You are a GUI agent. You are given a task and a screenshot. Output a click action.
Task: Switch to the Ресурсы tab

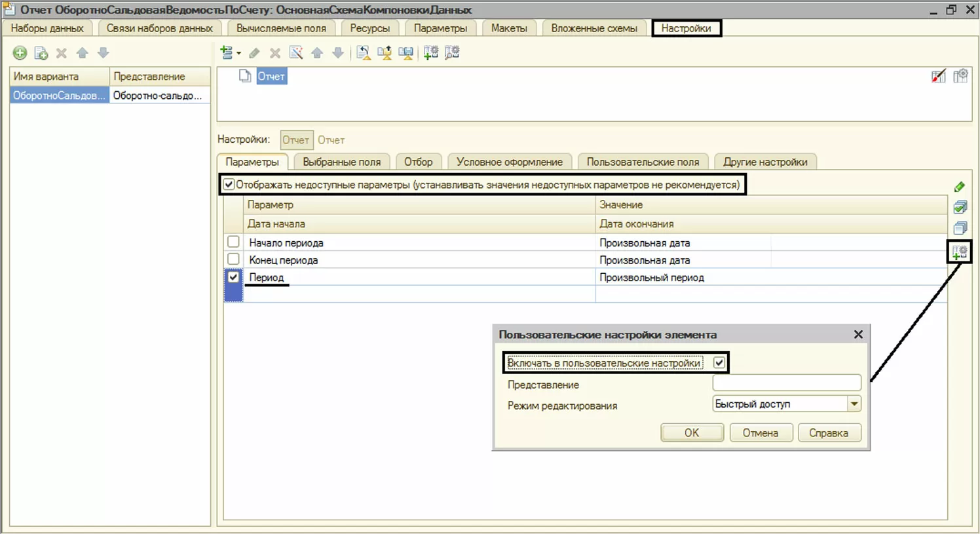pos(369,28)
